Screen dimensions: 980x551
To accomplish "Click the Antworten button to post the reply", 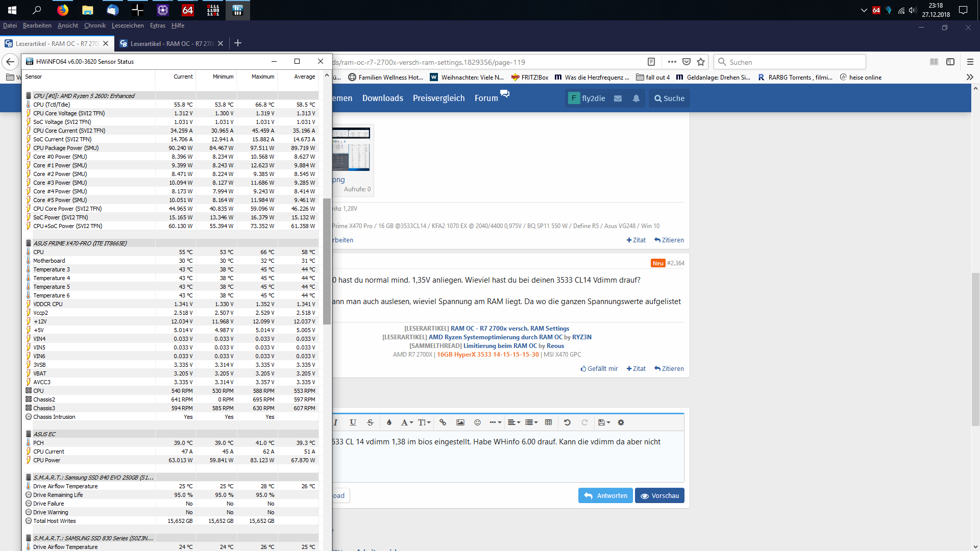I will [605, 496].
